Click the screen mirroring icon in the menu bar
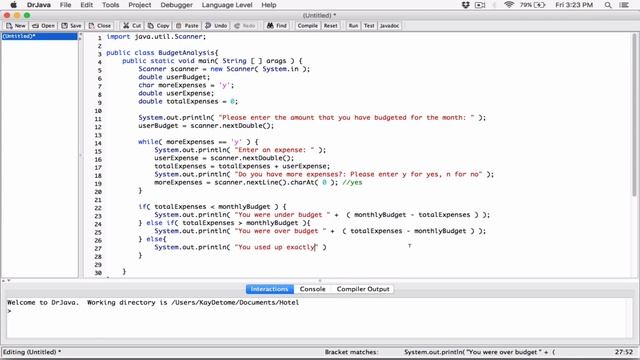 (480, 5)
